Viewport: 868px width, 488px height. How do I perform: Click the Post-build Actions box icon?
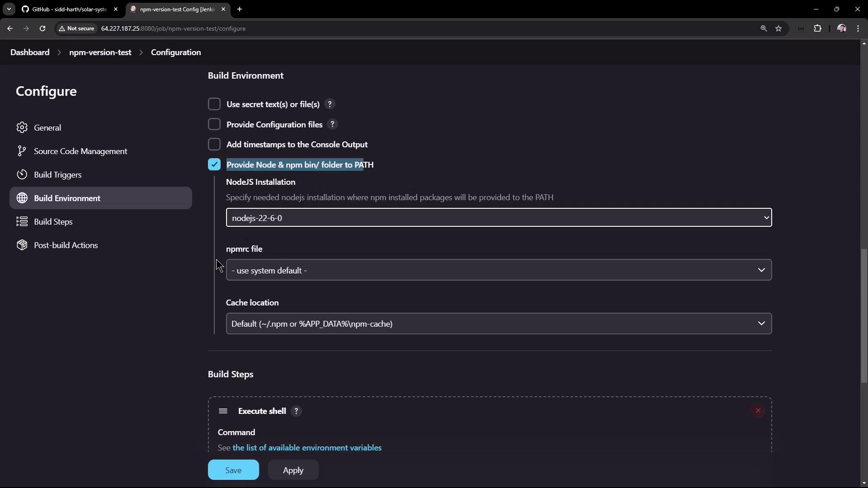(x=22, y=245)
